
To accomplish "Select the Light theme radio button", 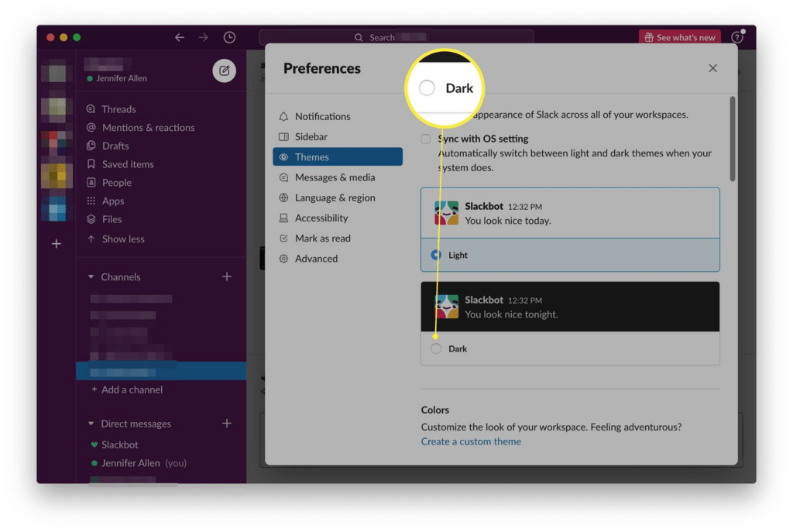I will pyautogui.click(x=436, y=255).
